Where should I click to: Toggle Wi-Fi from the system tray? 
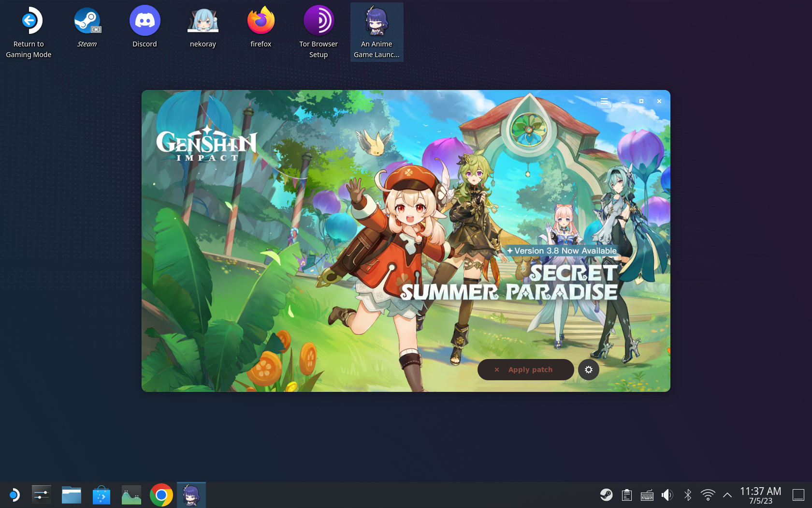708,495
